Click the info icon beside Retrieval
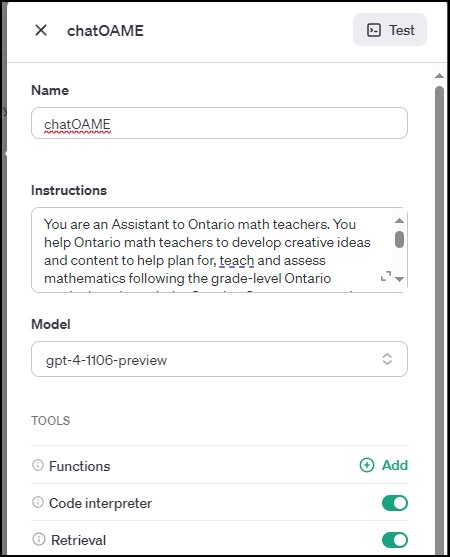450x557 pixels. (x=39, y=539)
